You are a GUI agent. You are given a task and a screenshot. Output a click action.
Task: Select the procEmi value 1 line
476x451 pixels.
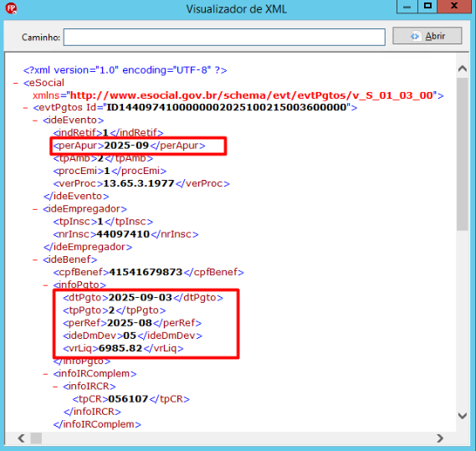click(x=110, y=171)
